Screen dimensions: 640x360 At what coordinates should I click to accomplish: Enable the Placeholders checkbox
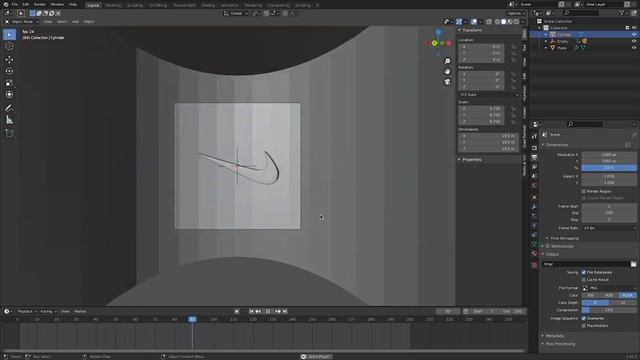click(584, 326)
